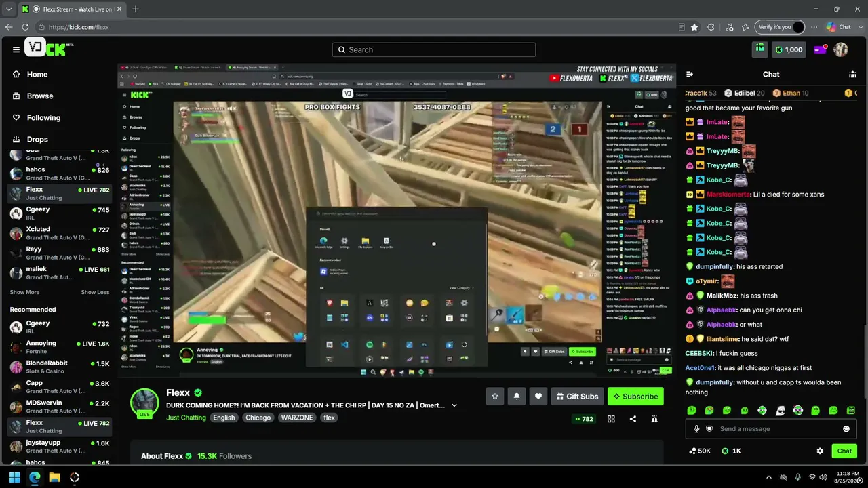Click Show Less in Following list
Viewport: 868px width, 488px height.
[x=95, y=292]
